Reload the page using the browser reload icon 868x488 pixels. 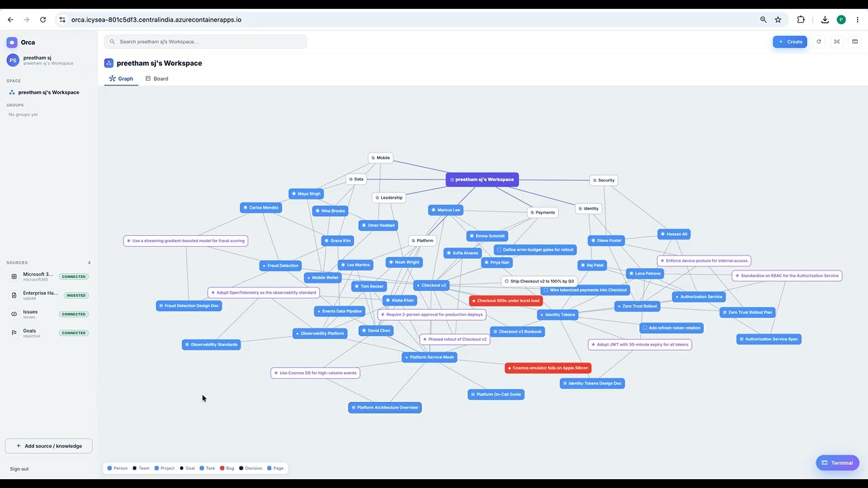[43, 20]
